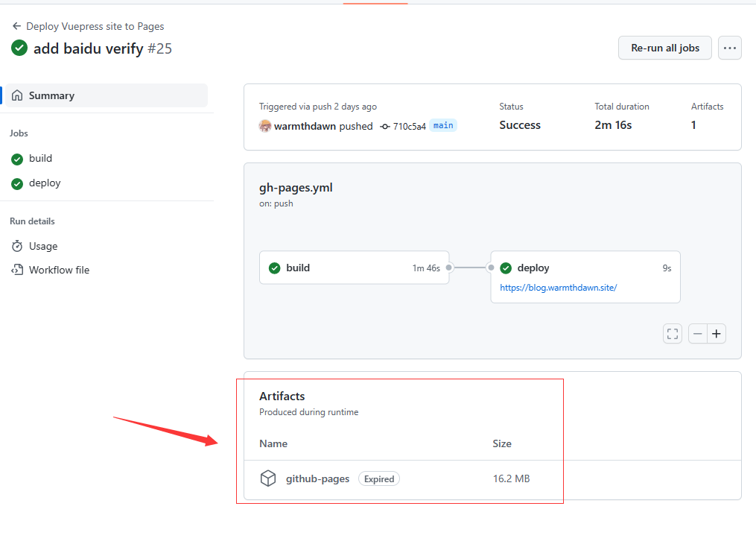Zoom in the workflow graph
Image resolution: width=756 pixels, height=553 pixels.
pyautogui.click(x=717, y=334)
